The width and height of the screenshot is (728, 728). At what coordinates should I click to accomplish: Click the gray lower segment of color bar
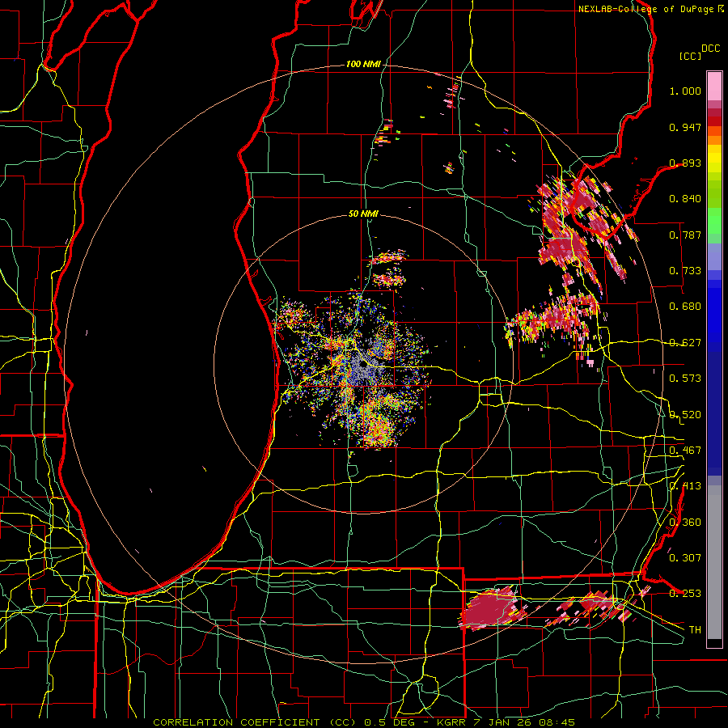[714, 562]
